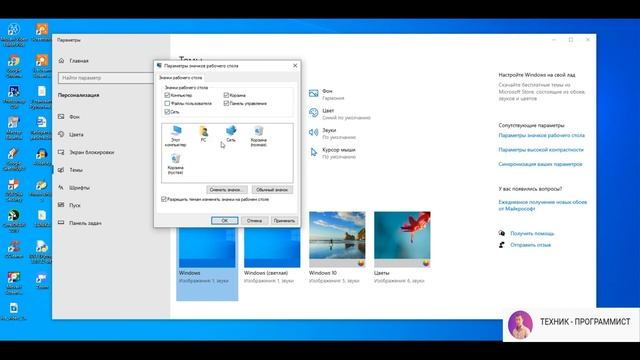Select the Корзина (пустая) recycle bin icon
Screen dimensions: 640x360
tap(176, 164)
